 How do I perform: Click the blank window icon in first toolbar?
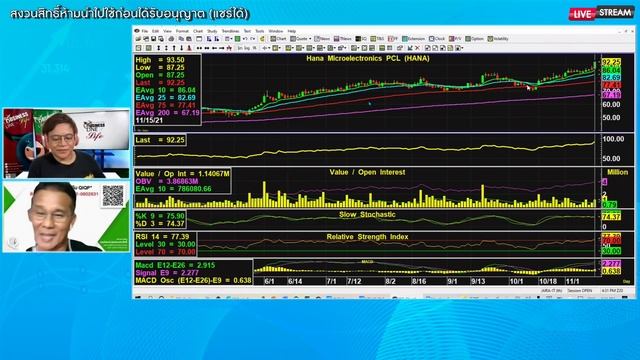pos(199,39)
